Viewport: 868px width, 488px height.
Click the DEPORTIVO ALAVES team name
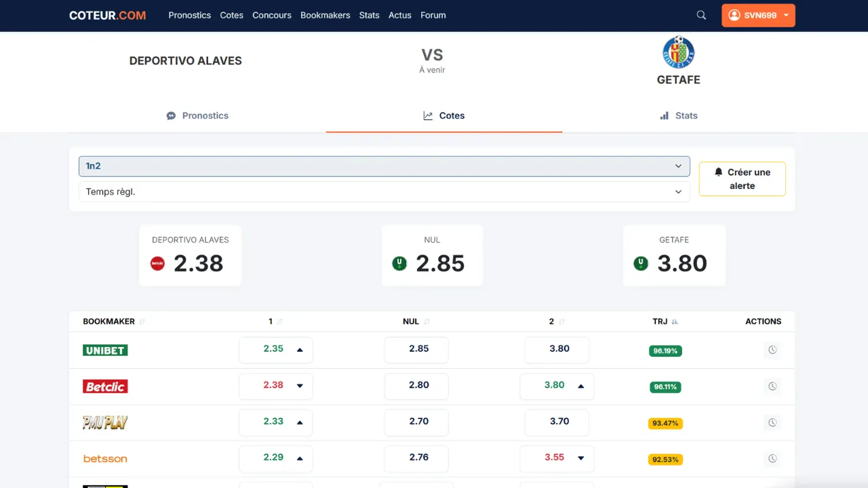pyautogui.click(x=186, y=61)
